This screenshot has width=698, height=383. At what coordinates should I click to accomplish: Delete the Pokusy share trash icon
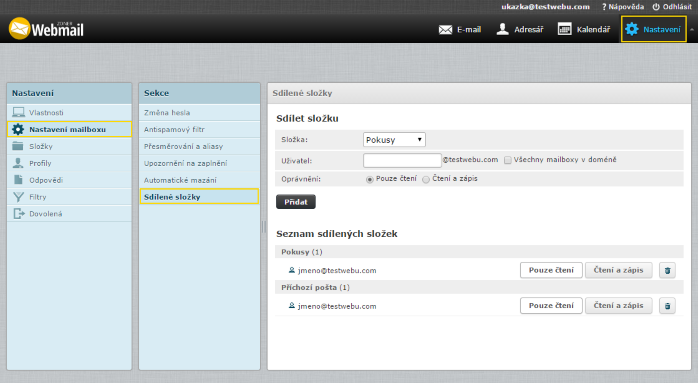click(x=667, y=270)
